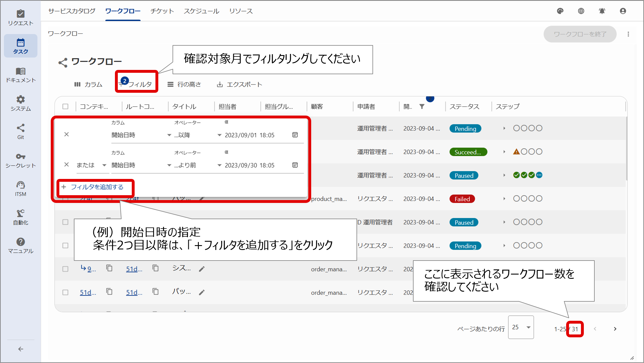The width and height of the screenshot is (644, 363).
Task: Open the 自動化 section
Action: (20, 217)
